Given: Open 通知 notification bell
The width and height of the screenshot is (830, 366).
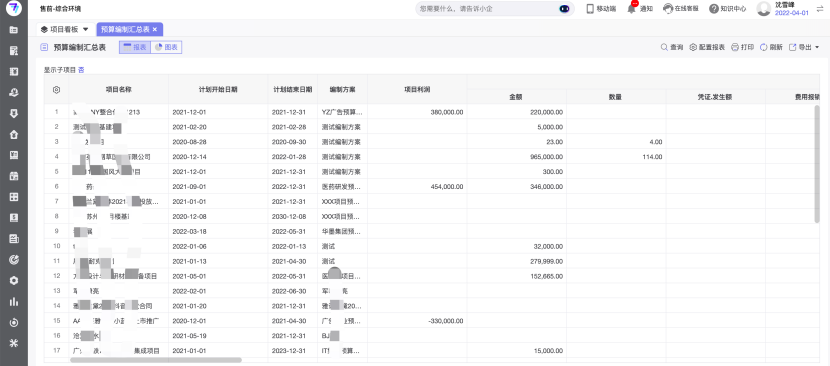Looking at the screenshot, I should pos(639,8).
